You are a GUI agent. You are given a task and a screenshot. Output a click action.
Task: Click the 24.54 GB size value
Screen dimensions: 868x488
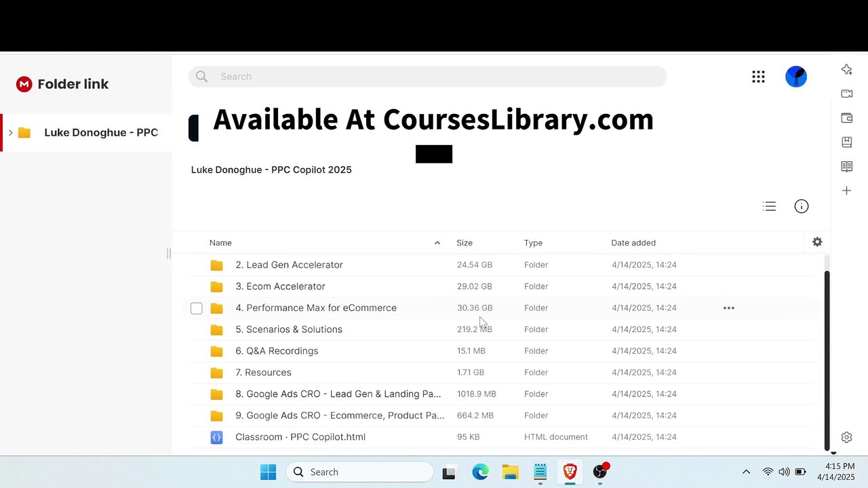475,265
